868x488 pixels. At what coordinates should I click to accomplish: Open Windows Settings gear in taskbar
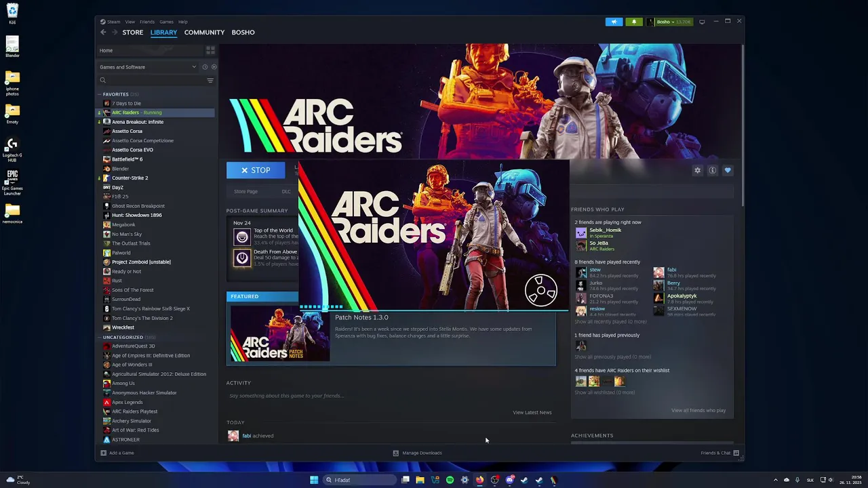coord(465,480)
